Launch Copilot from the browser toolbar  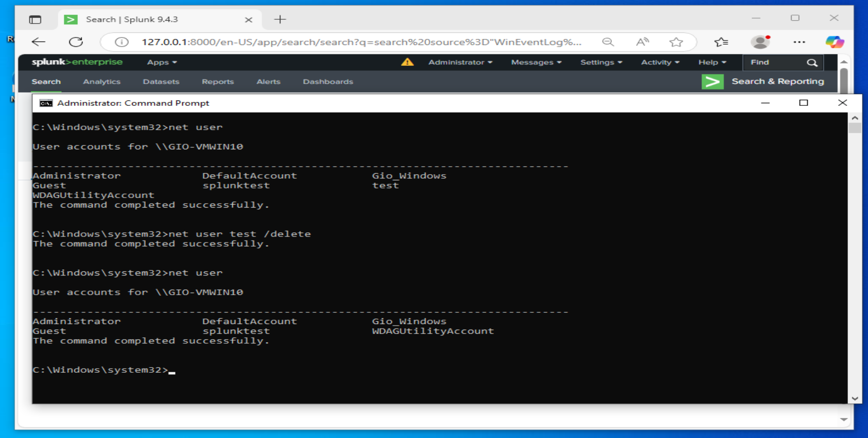pos(834,42)
